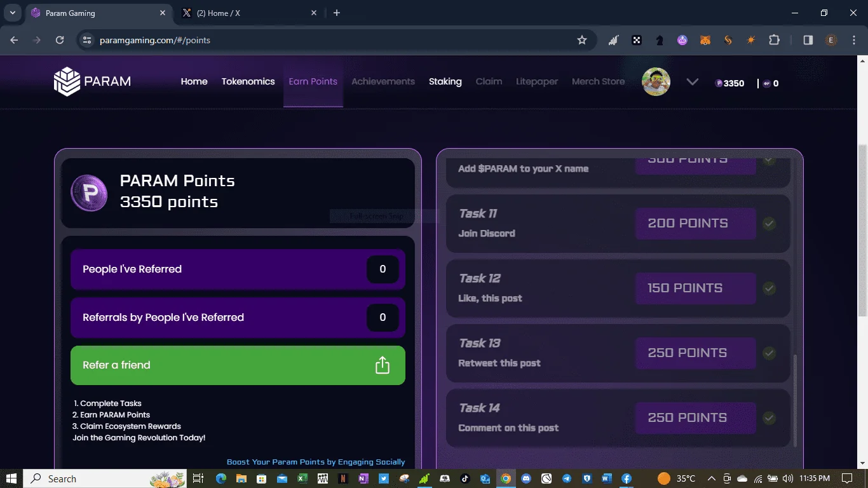Click the PARAM logo in the header
This screenshot has width=868, height=488.
coord(92,81)
